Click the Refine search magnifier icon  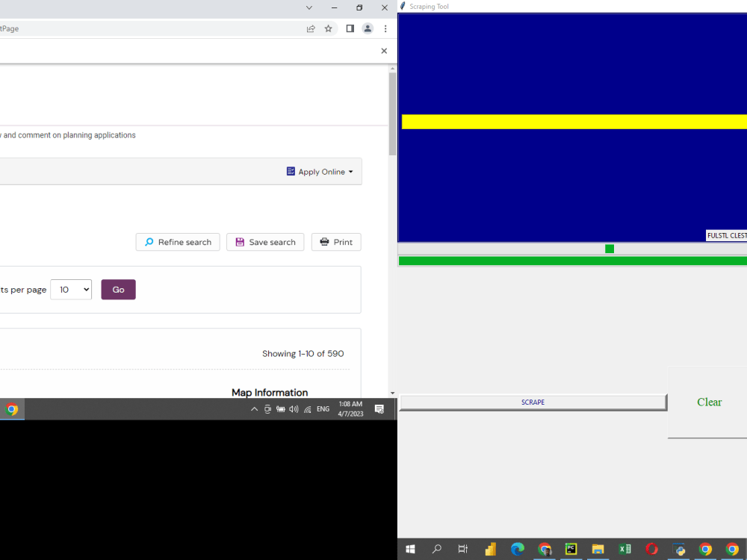tap(149, 242)
